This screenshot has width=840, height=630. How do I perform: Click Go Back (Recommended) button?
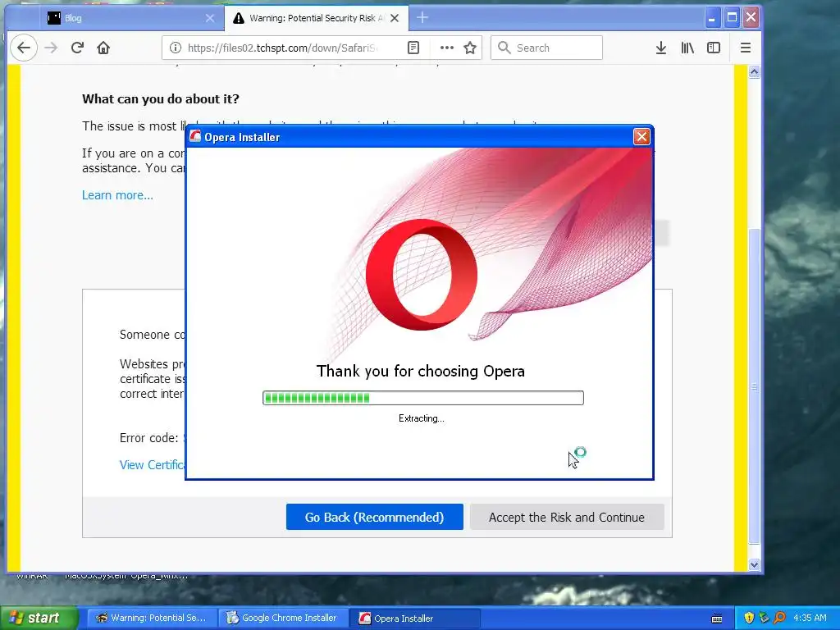tap(374, 517)
